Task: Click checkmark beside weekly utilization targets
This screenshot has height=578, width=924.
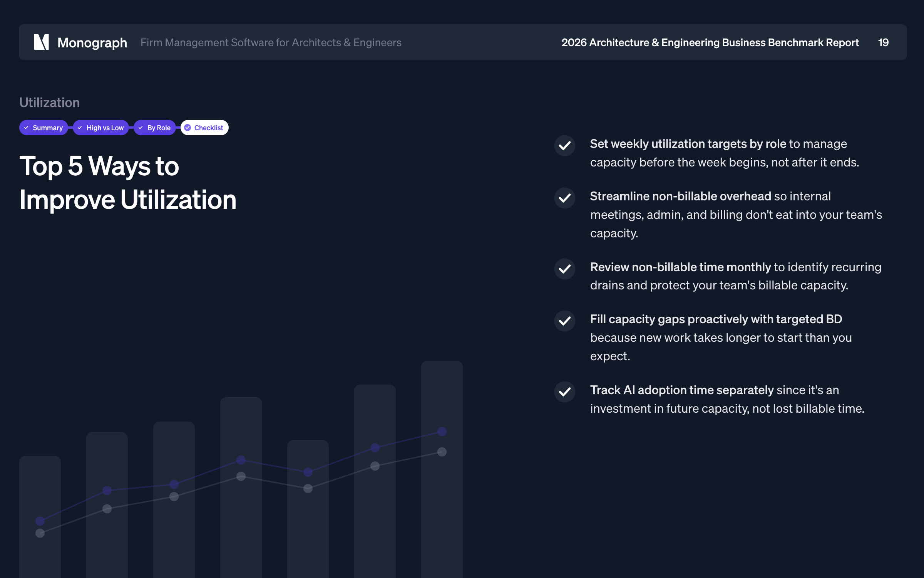Action: click(565, 146)
